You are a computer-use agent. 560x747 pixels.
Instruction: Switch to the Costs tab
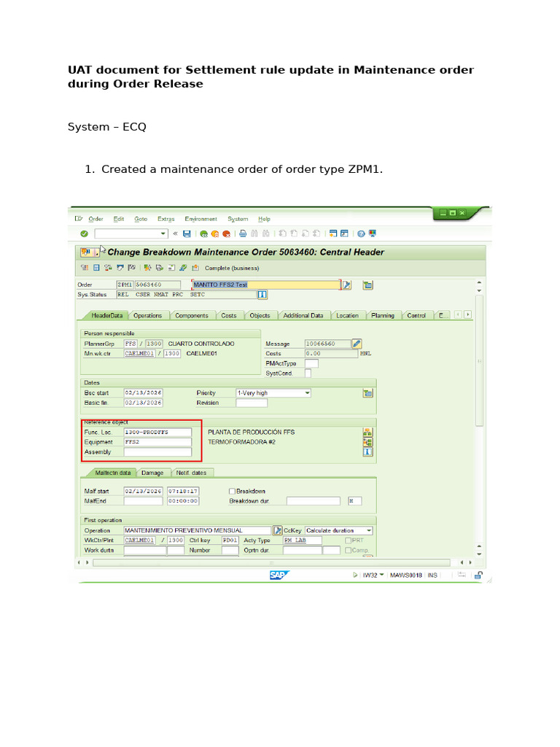(228, 315)
